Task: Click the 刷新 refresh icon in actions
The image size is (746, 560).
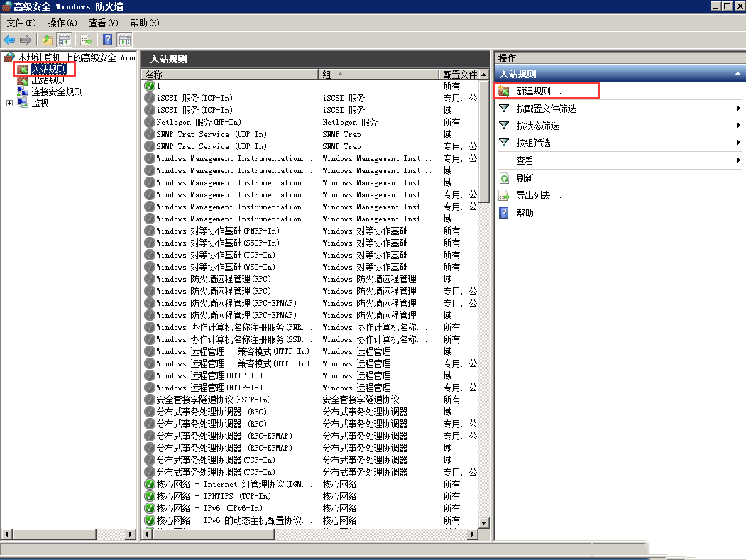Action: pos(504,178)
